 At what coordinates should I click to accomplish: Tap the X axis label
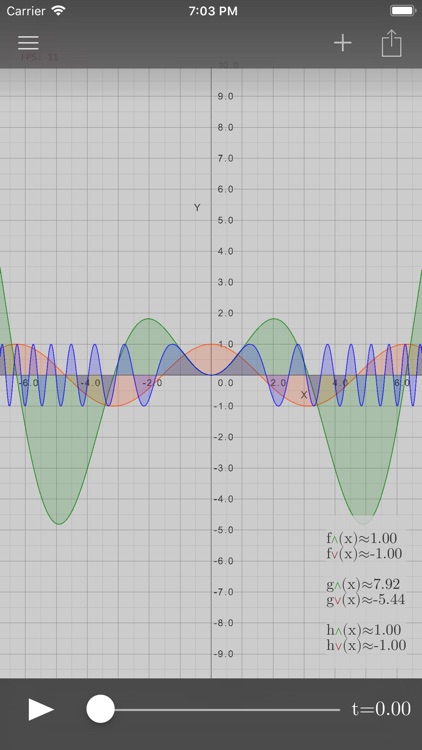304,395
